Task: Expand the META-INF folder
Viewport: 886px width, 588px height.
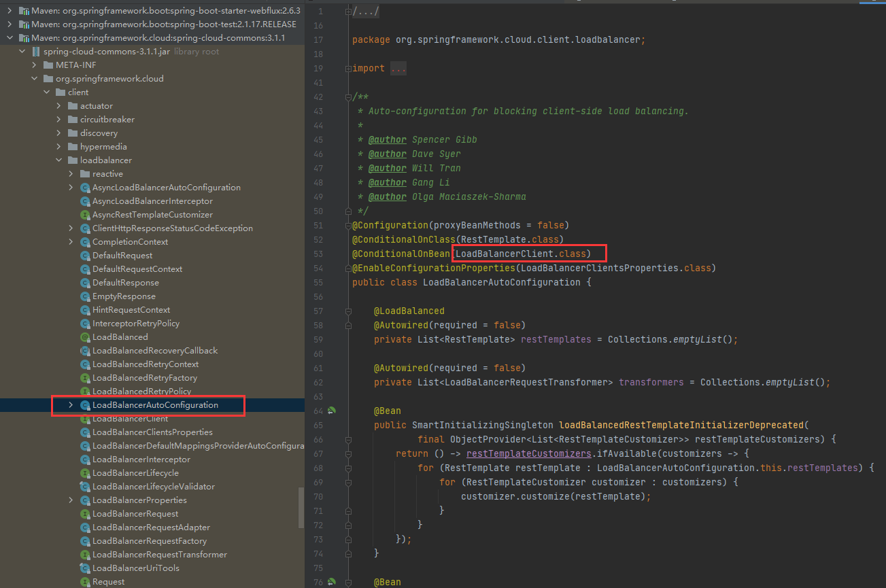Action: coord(35,65)
